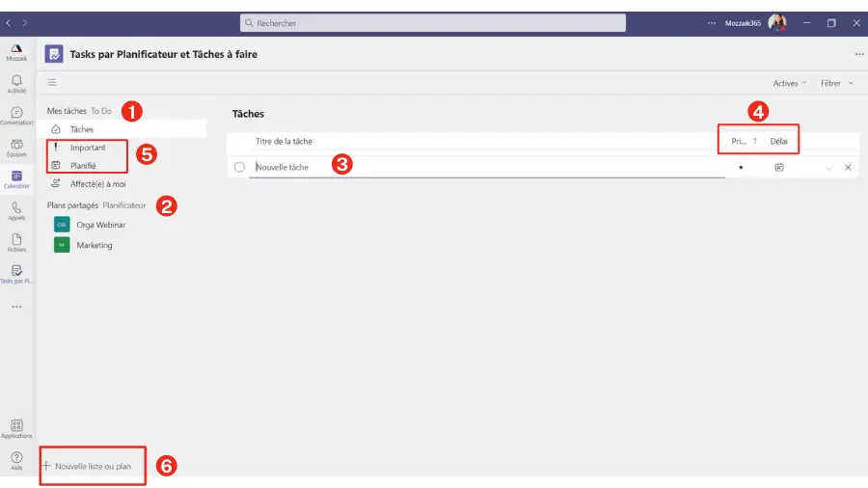The image size is (868, 488).
Task: Select the Planifié list
Action: coord(83,166)
